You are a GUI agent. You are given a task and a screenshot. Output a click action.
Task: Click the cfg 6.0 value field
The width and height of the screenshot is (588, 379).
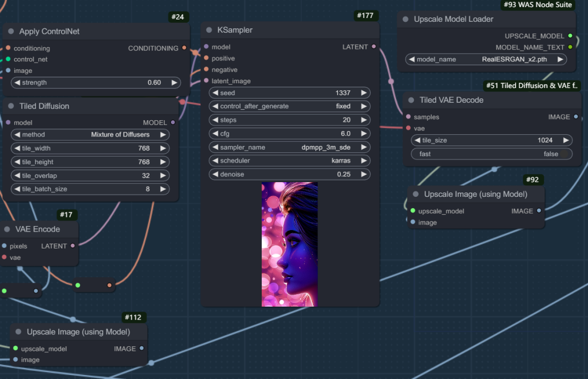pos(290,134)
